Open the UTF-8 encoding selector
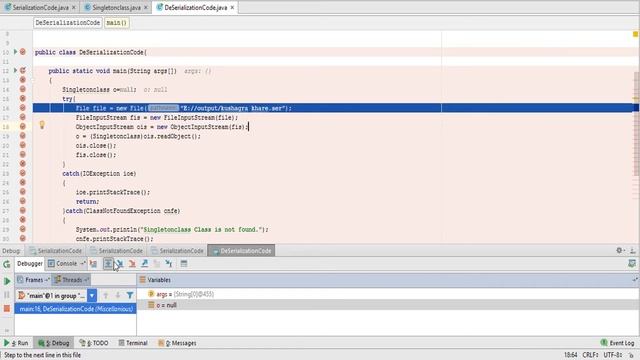 point(613,355)
